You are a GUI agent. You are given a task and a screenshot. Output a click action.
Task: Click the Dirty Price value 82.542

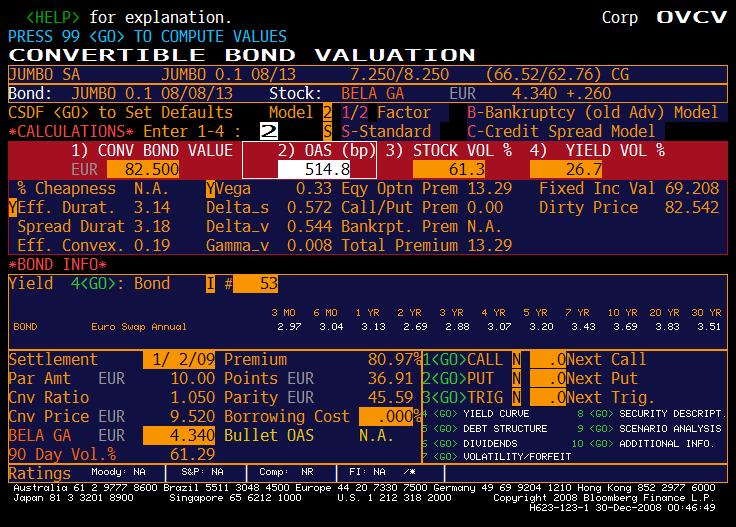click(x=692, y=207)
